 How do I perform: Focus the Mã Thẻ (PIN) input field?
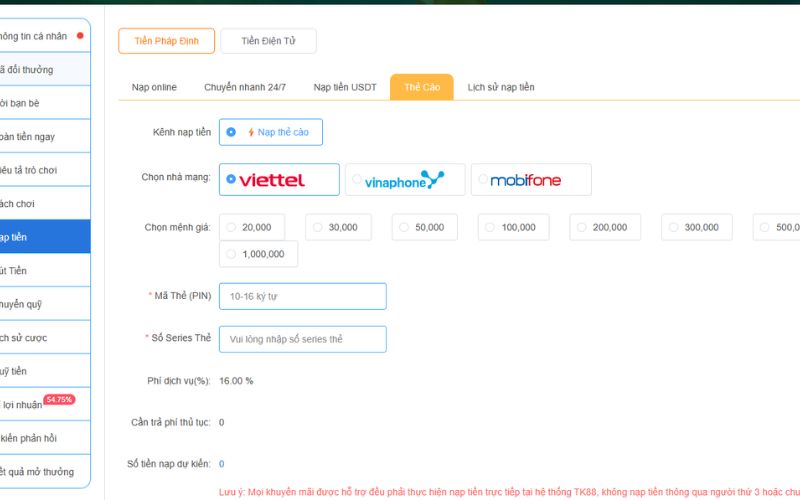click(x=302, y=296)
